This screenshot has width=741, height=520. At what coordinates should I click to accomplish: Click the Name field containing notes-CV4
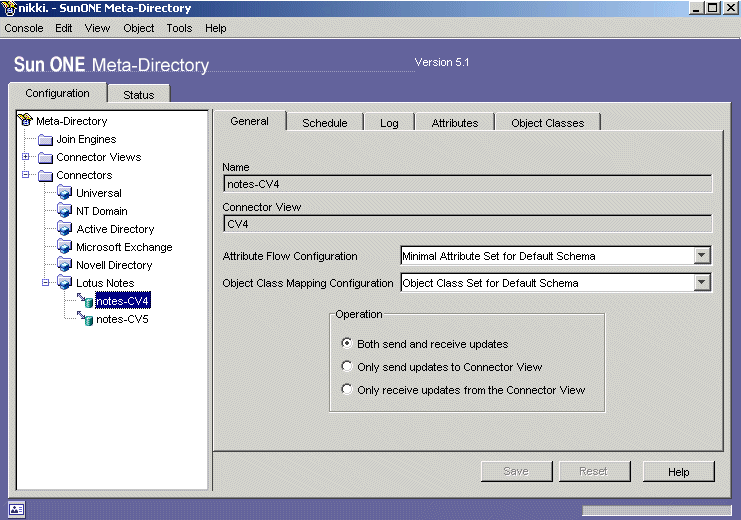click(467, 184)
